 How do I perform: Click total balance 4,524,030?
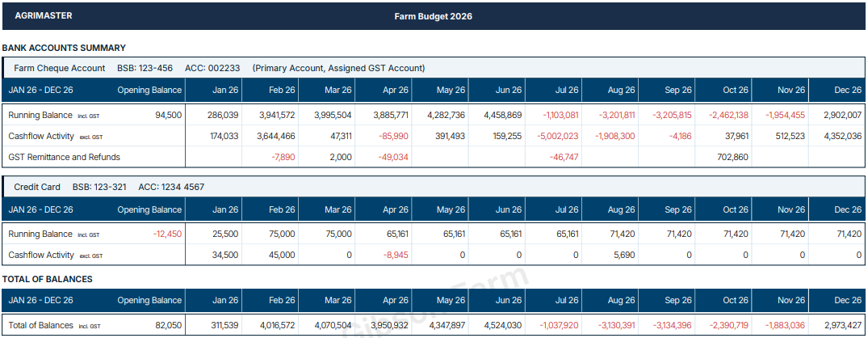click(503, 325)
